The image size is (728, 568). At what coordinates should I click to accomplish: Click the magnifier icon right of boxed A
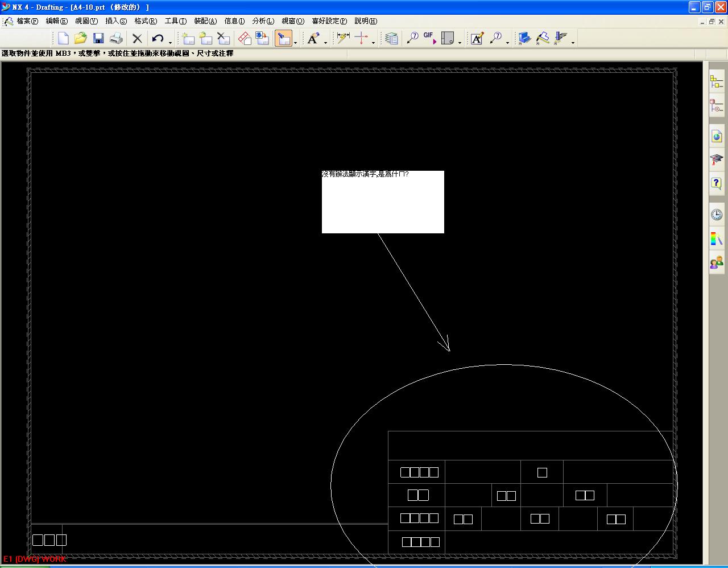coord(495,38)
